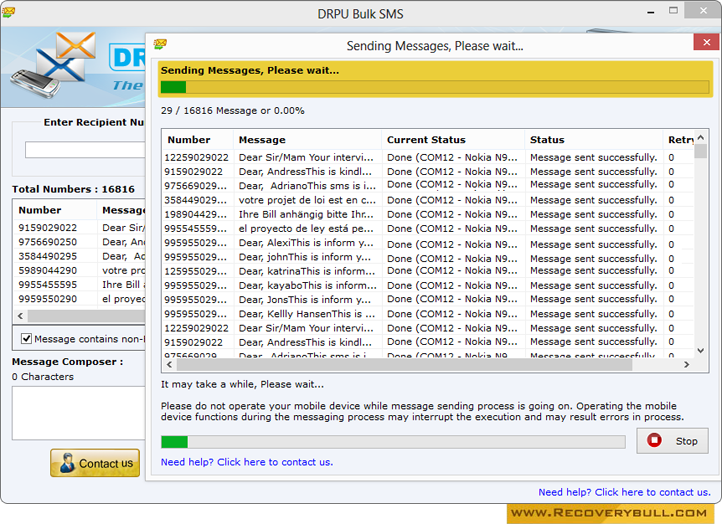The height and width of the screenshot is (524, 722).
Task: Click the Current Status column header
Action: pos(453,140)
